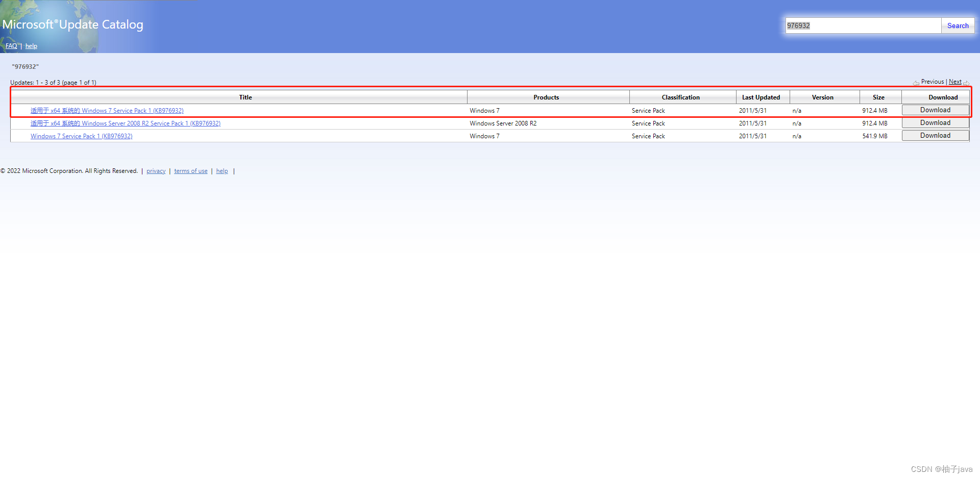Click the Previous arrow icon

(x=916, y=83)
